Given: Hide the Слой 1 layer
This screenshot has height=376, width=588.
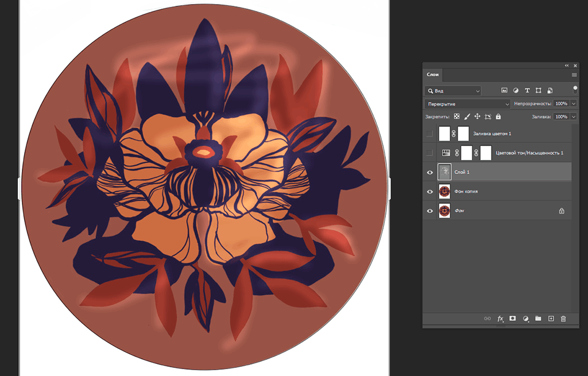Looking at the screenshot, I should coord(430,172).
